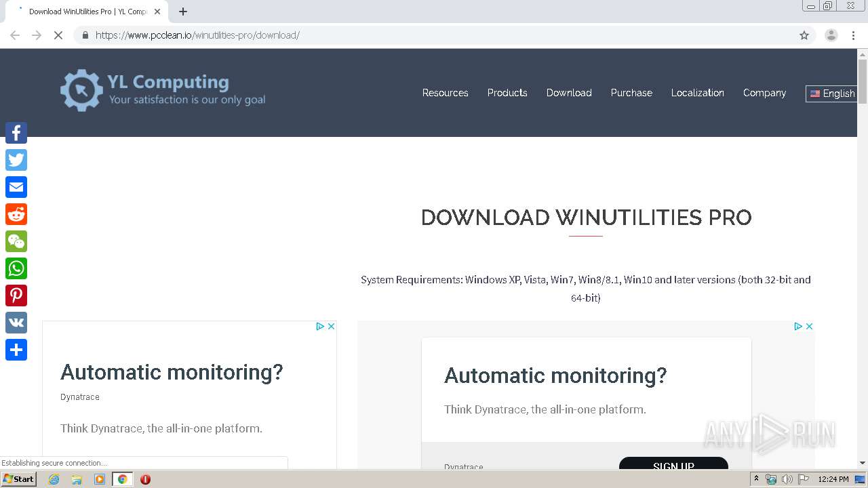
Task: Open Windows Explorer folder in taskbar
Action: tap(77, 479)
